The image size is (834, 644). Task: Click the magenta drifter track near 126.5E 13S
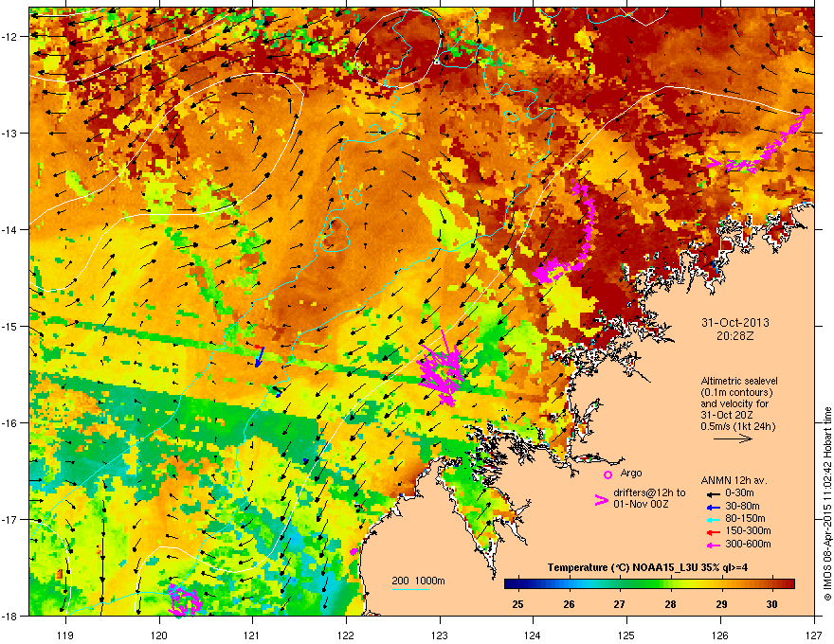point(761,143)
